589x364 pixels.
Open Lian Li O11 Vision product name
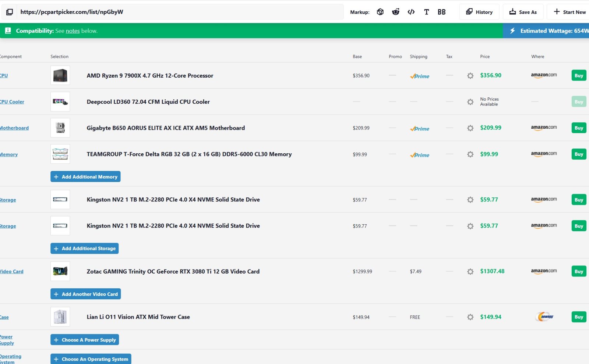click(x=138, y=317)
